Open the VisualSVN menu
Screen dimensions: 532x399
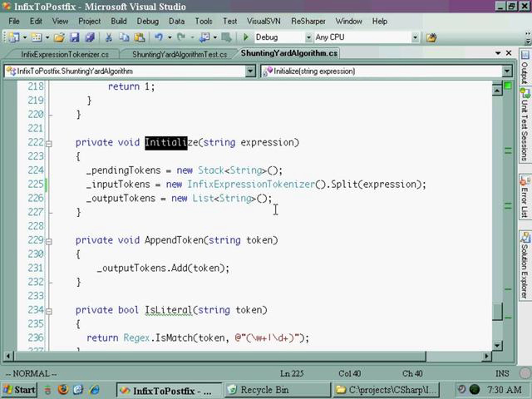(264, 22)
